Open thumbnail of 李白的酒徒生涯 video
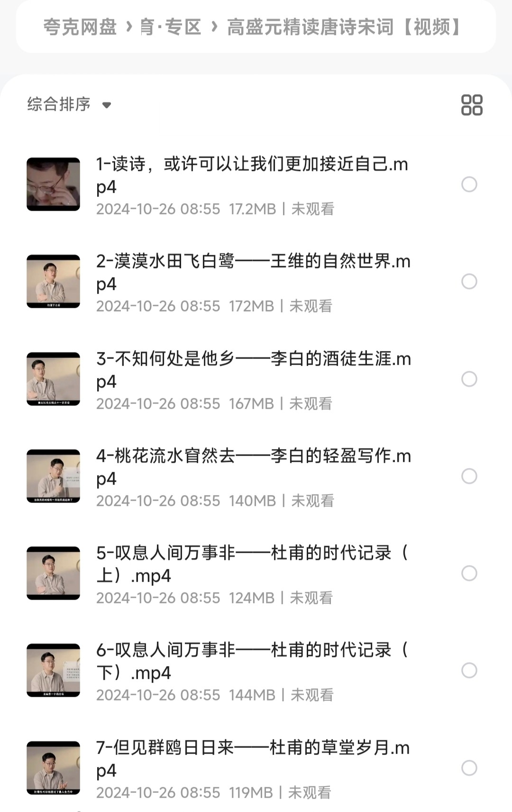 pos(53,379)
